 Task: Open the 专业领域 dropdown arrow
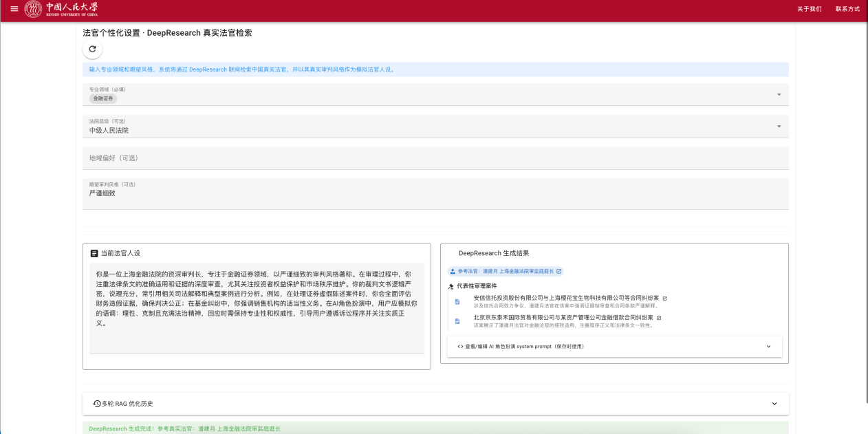pyautogui.click(x=779, y=94)
